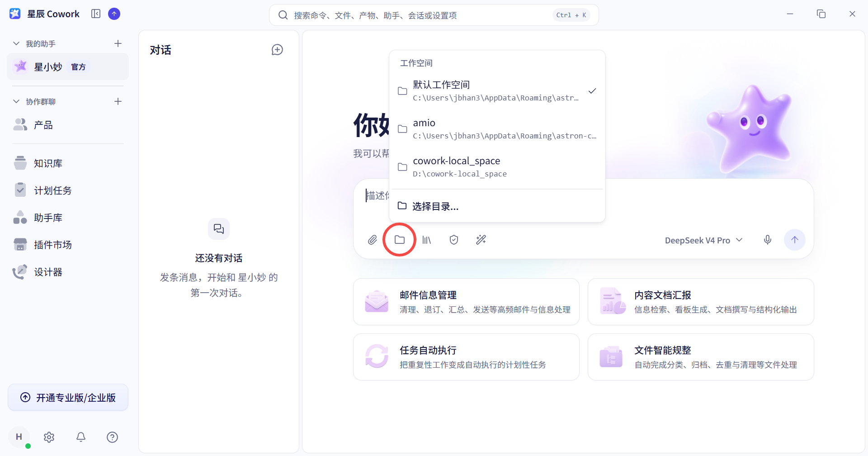Open 助手库 in the sidebar
Screen dimensions: 868x456
tap(68, 218)
